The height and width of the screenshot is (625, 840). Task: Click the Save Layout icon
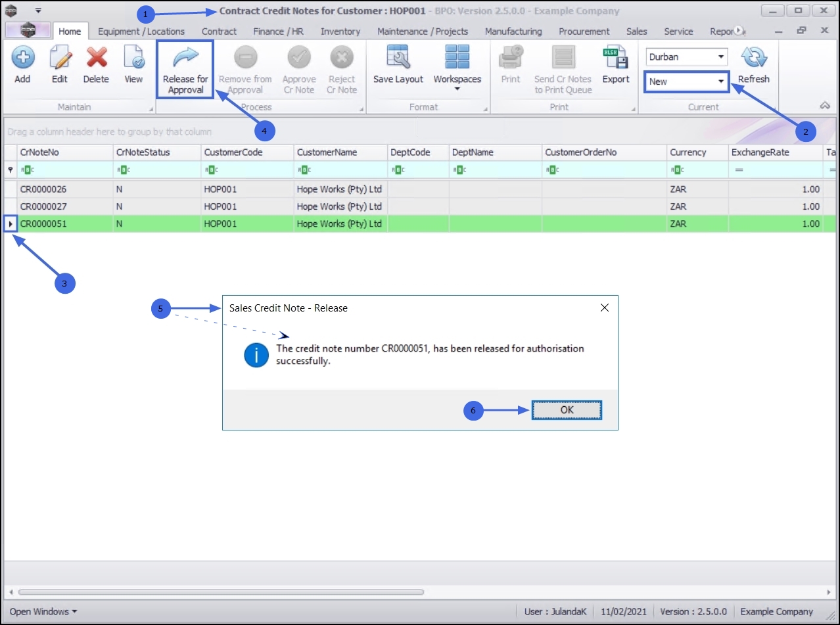(x=398, y=57)
